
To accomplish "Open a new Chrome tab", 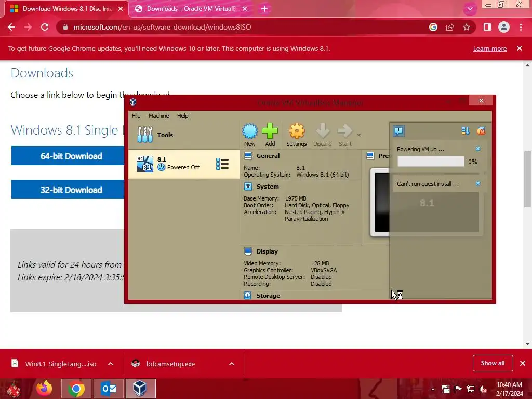I will click(x=264, y=9).
